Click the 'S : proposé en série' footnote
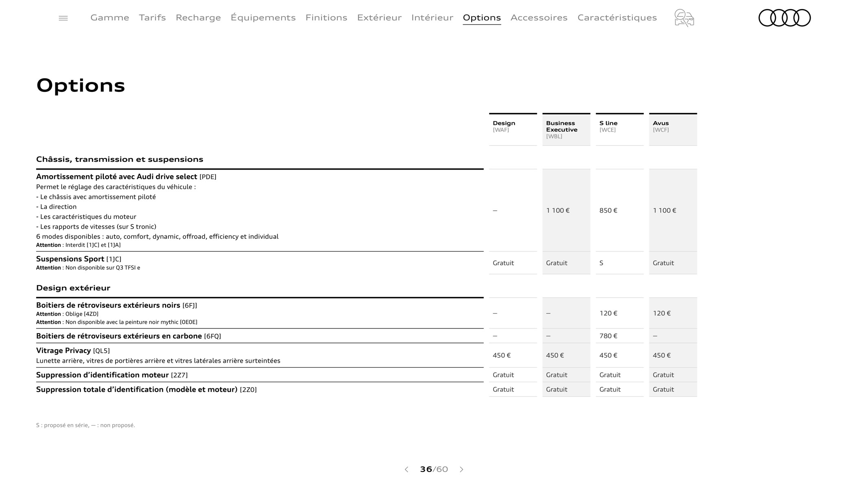Viewport: 868px width, 488px height. [85, 425]
